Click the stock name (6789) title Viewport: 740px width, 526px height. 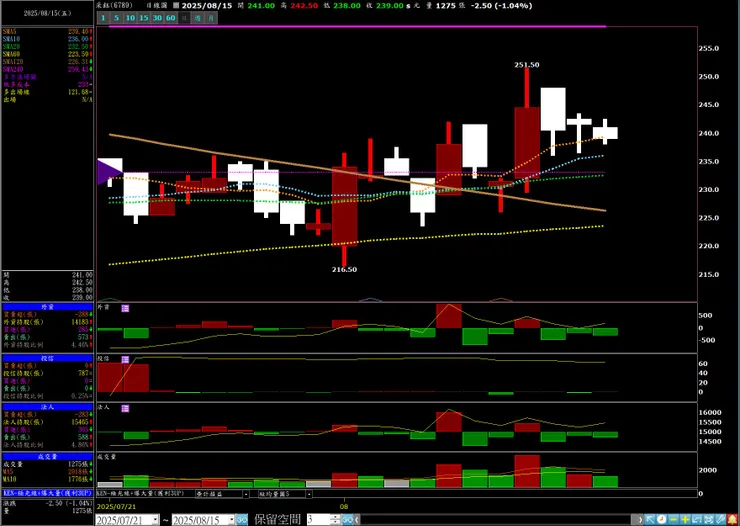point(115,6)
